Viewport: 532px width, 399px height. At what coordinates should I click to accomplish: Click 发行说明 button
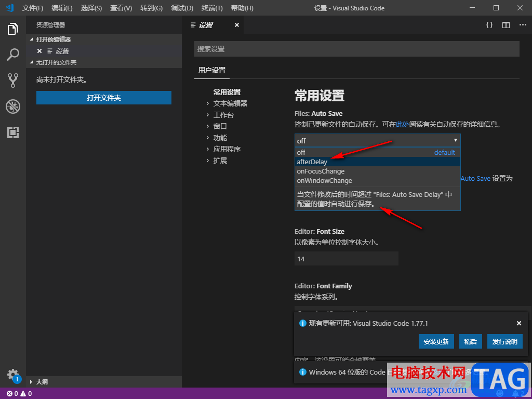click(504, 341)
